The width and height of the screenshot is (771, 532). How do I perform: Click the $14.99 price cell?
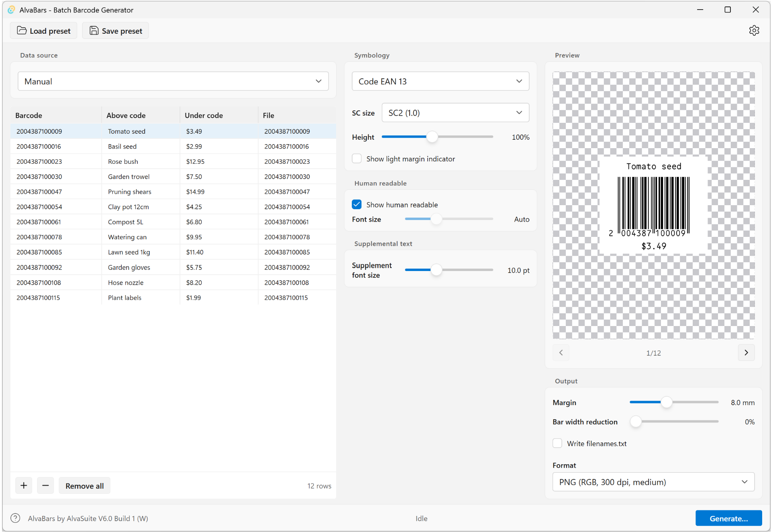point(219,192)
